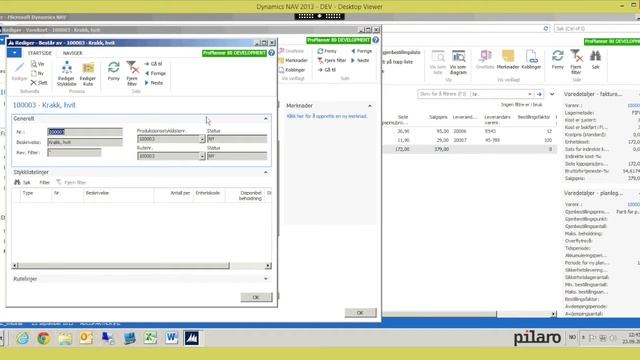This screenshot has height=360, width=640.
Task: Click Fjern filter in main window ribbon
Action: click(576, 62)
